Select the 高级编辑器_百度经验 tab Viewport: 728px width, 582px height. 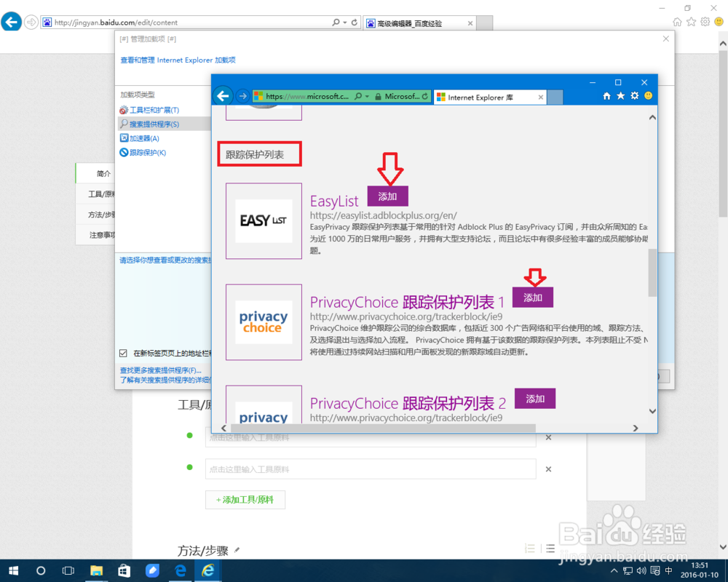click(419, 23)
